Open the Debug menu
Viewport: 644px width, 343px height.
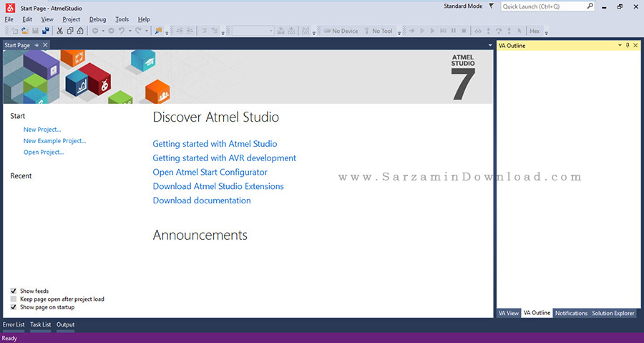pyautogui.click(x=98, y=19)
